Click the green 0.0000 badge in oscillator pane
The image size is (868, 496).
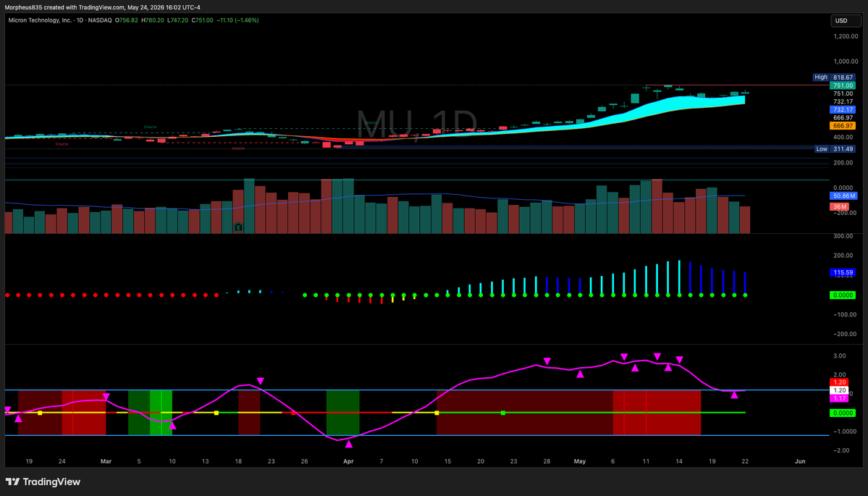click(x=843, y=413)
